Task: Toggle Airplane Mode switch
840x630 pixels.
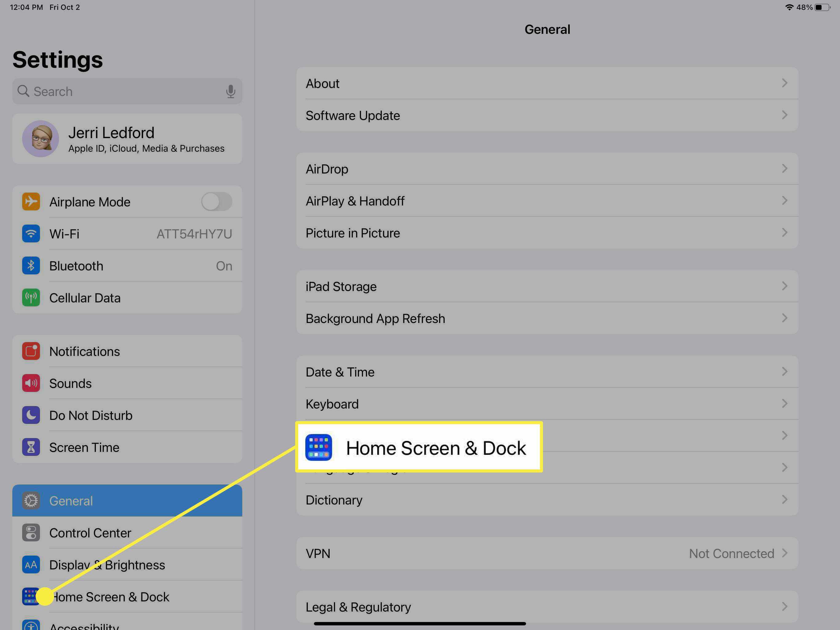Action: (x=216, y=201)
